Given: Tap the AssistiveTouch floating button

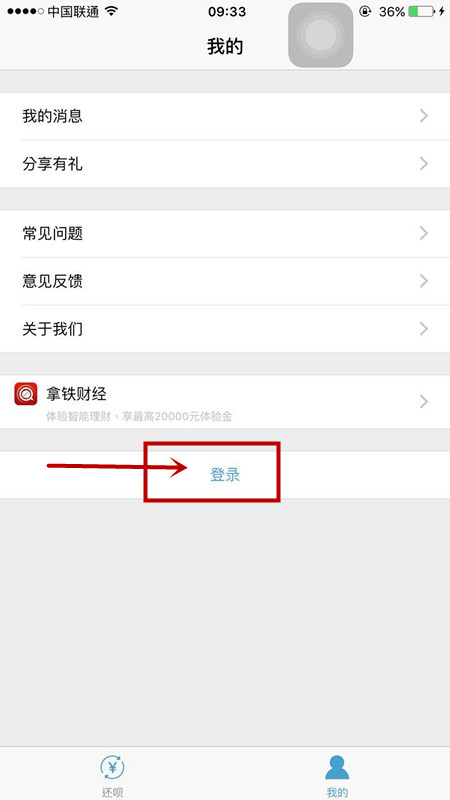Looking at the screenshot, I should click(x=320, y=35).
